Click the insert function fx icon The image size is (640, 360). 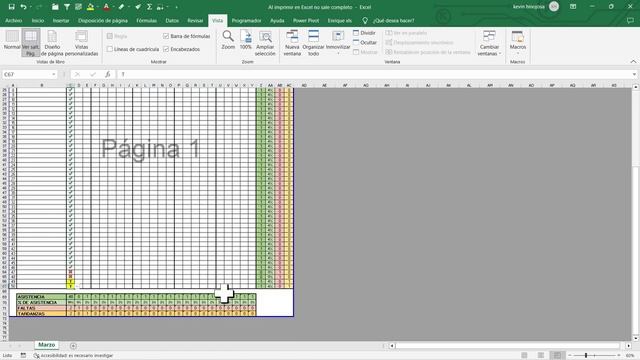tap(107, 74)
